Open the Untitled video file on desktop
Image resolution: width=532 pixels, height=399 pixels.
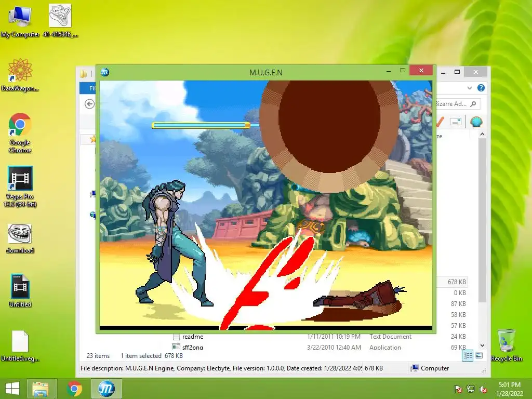pos(20,290)
